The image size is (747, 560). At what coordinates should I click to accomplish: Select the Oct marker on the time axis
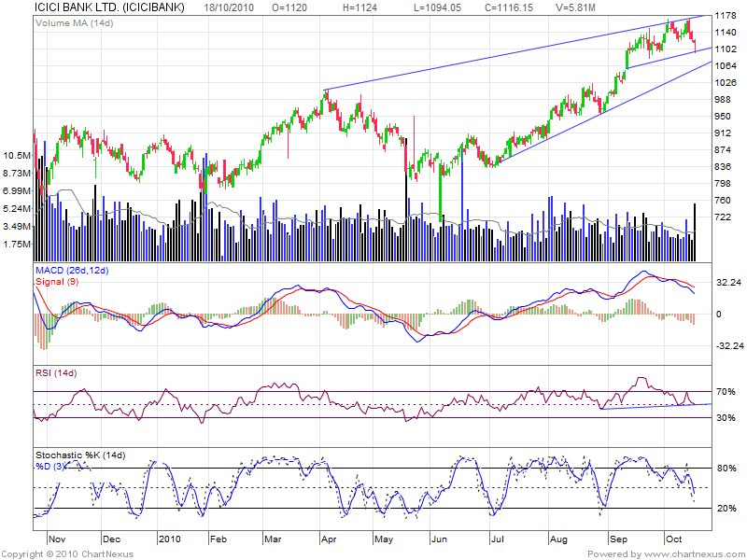[x=673, y=539]
